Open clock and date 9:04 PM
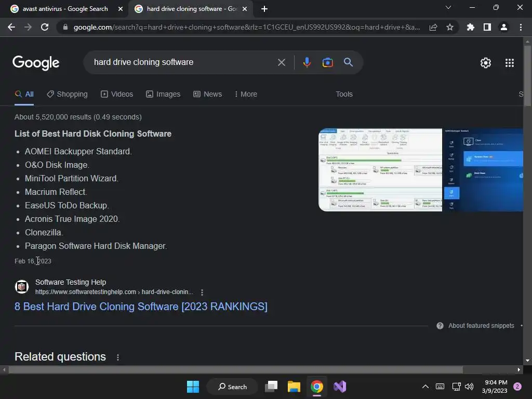Image resolution: width=532 pixels, height=399 pixels. pos(495,387)
